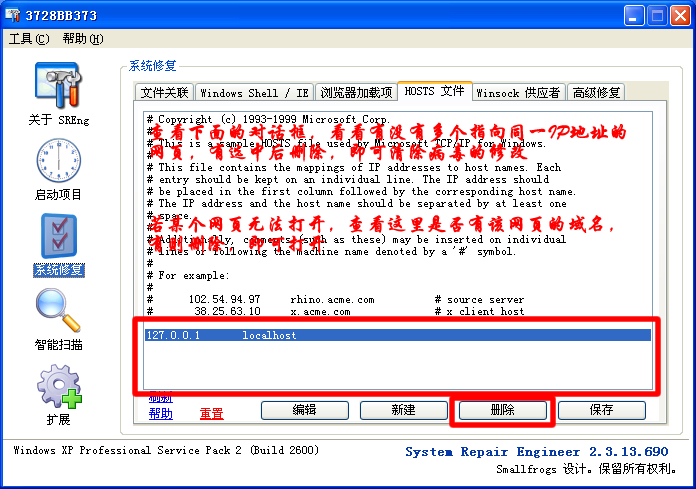Open the 工具(C) menu
The width and height of the screenshot is (696, 489).
point(29,39)
